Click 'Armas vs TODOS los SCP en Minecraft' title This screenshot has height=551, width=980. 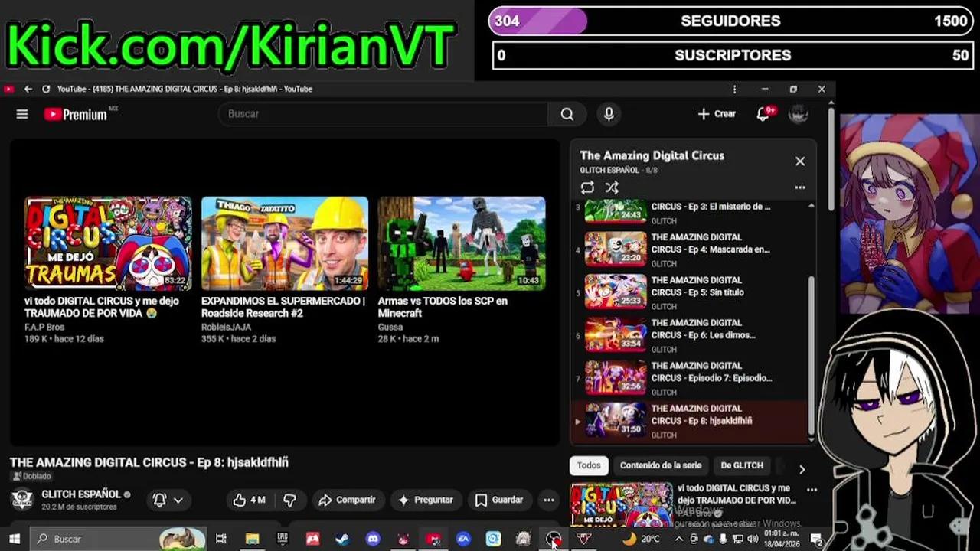point(443,307)
